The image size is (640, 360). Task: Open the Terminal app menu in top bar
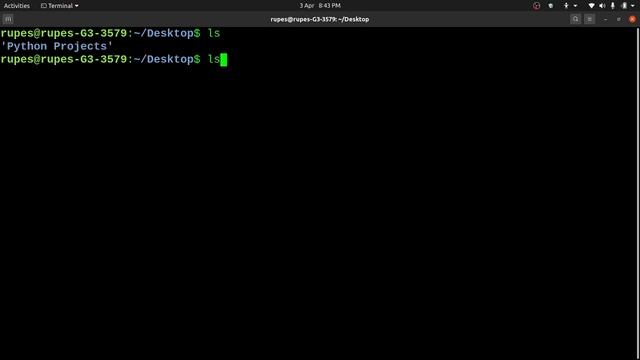(x=60, y=6)
